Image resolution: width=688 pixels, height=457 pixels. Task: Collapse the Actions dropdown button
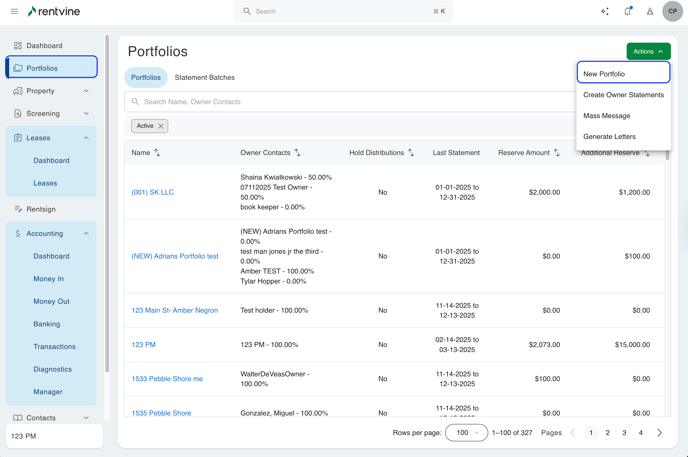[648, 51]
